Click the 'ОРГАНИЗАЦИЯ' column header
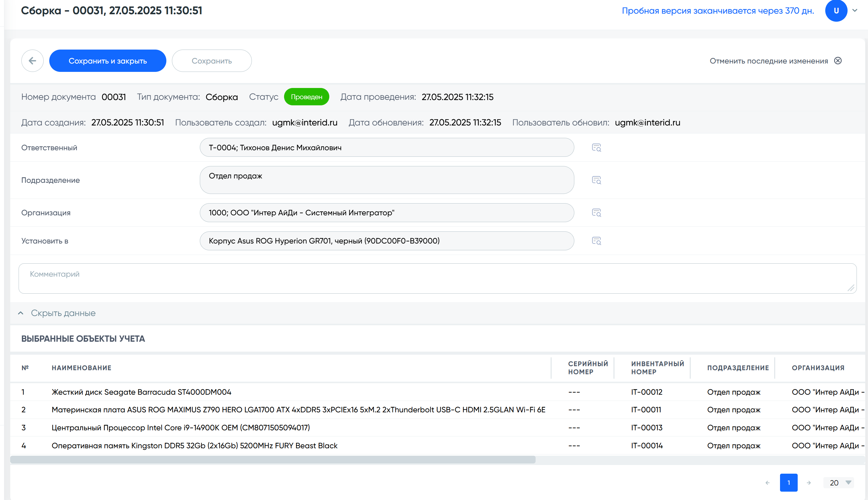Viewport: 868px width, 500px height. coord(818,368)
